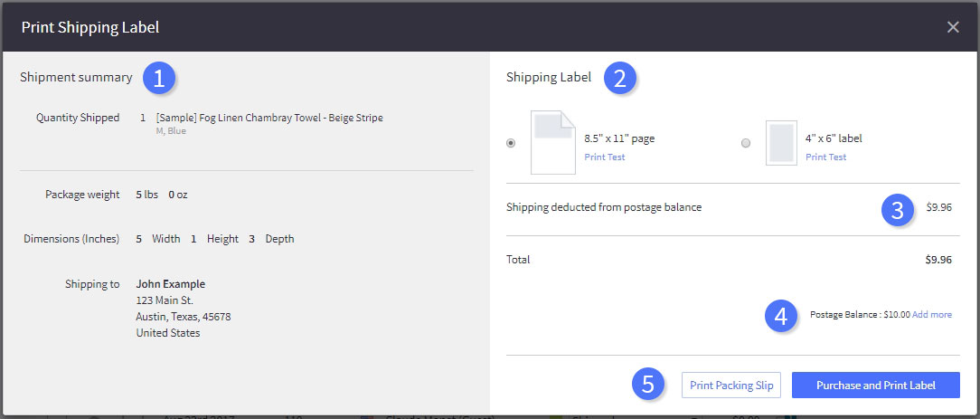Click the 8.5" x 11" page icon
The width and height of the screenshot is (980, 419).
pyautogui.click(x=553, y=143)
